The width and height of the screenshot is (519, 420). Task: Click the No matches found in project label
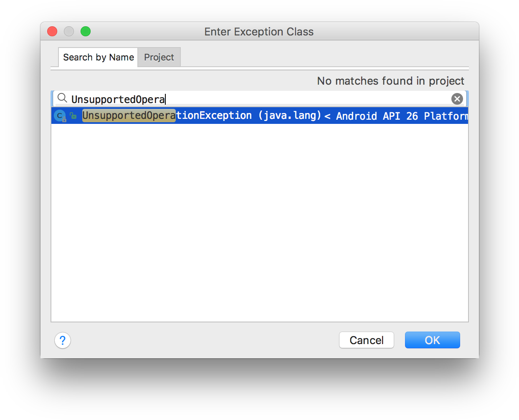tap(391, 81)
